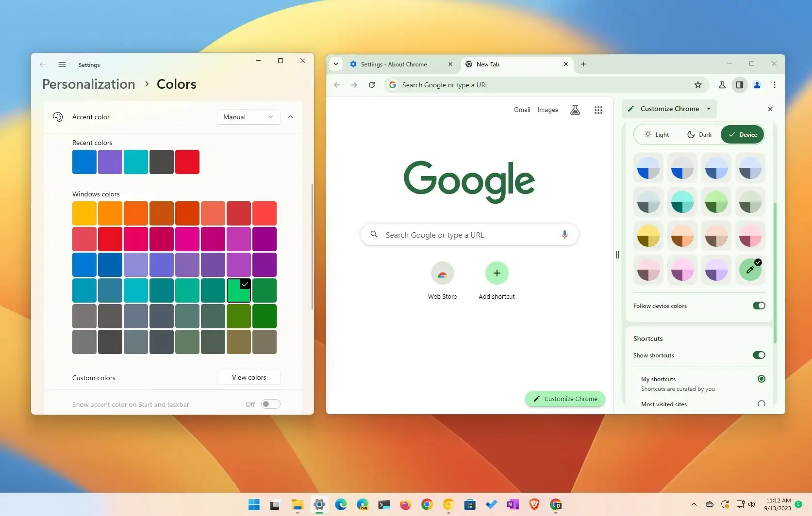Click Chrome address bar
Viewport: 812px width, 516px height.
(546, 85)
